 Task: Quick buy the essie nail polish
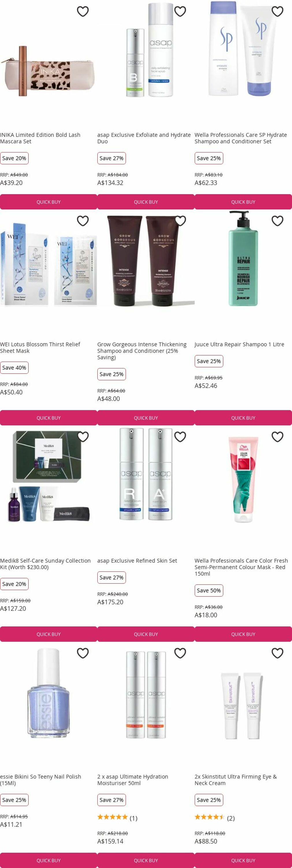click(x=49, y=860)
